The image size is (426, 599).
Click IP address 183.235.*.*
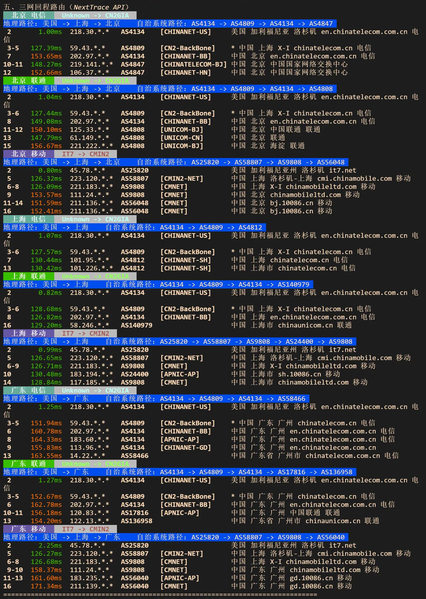[91, 578]
